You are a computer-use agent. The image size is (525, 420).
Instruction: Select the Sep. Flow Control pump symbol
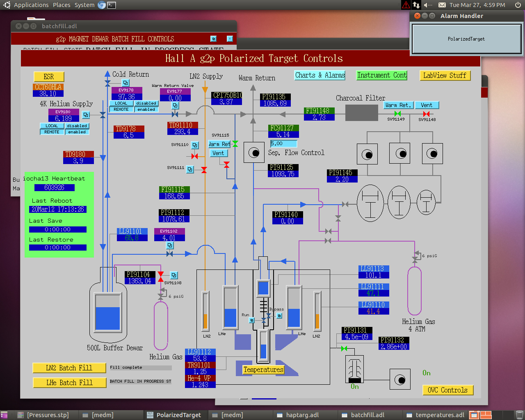[254, 153]
